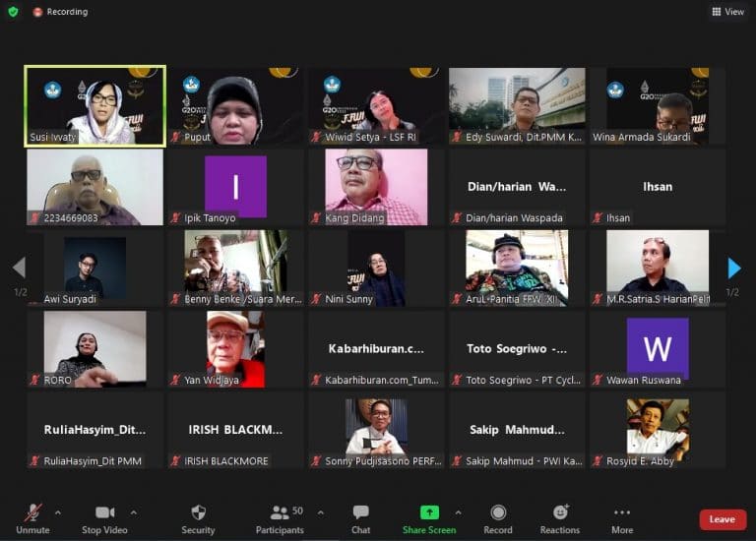Image resolution: width=756 pixels, height=541 pixels.
Task: Click the Unmute microphone icon
Action: pos(32,512)
